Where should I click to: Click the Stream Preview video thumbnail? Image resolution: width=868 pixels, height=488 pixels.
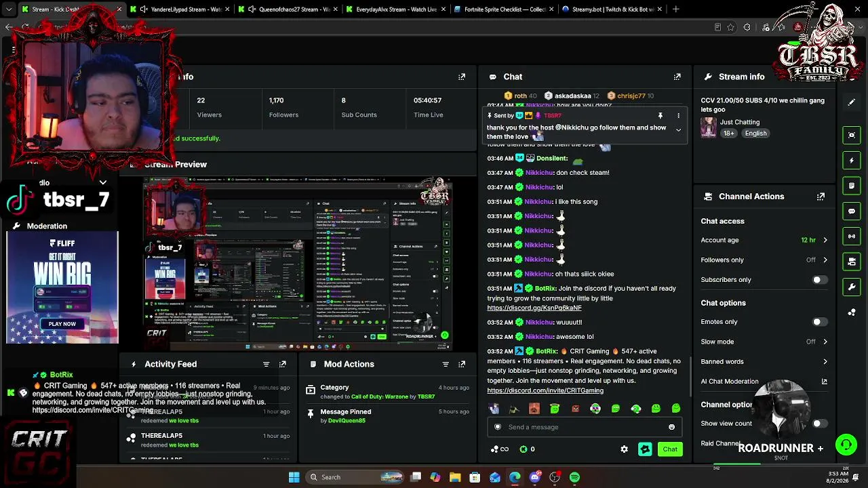pyautogui.click(x=298, y=265)
